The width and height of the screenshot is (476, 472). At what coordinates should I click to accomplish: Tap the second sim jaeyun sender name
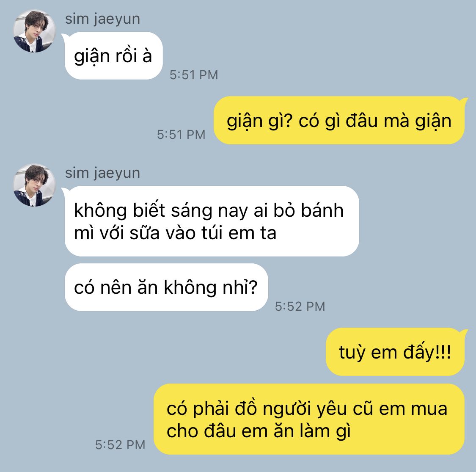(103, 173)
